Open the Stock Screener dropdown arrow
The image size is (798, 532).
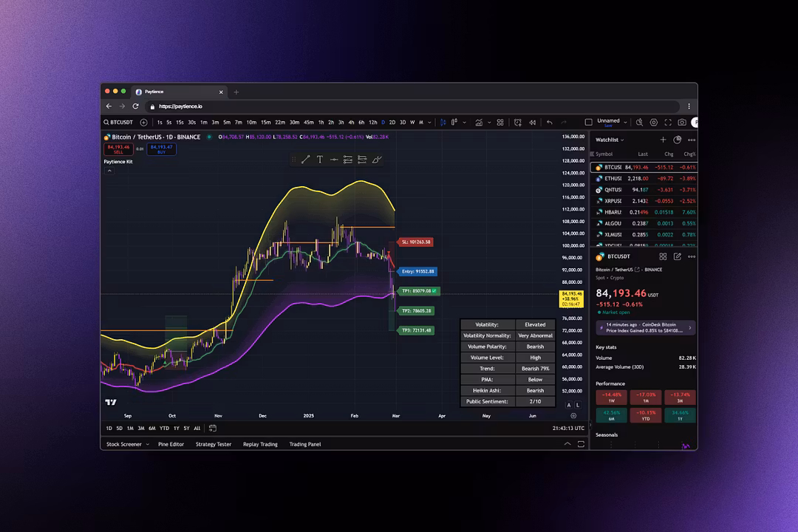147,444
